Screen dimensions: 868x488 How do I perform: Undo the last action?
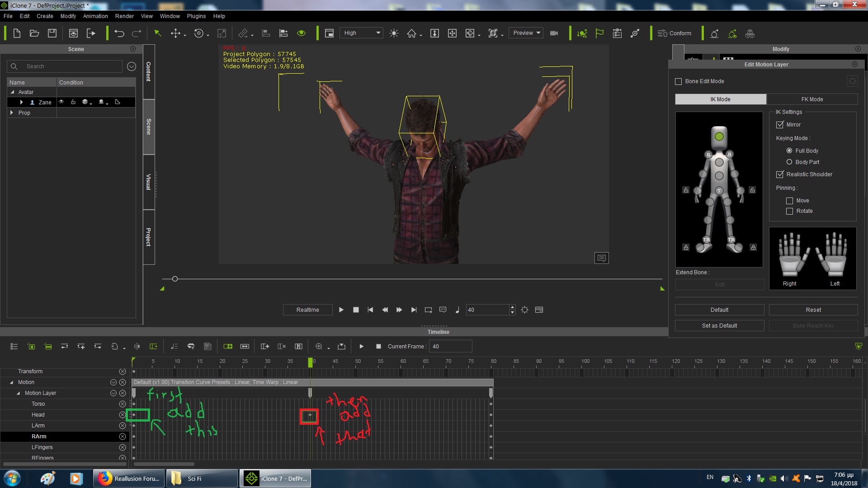coord(119,33)
